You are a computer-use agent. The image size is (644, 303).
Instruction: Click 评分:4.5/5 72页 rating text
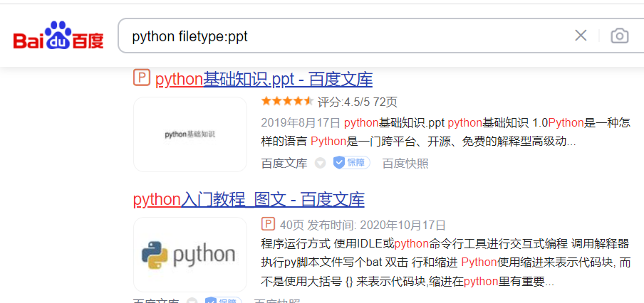click(x=358, y=102)
